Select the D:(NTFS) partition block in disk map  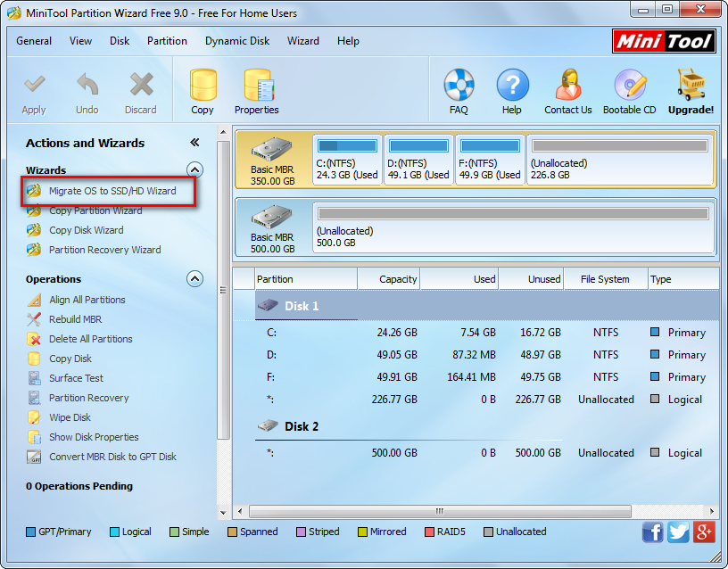point(418,160)
